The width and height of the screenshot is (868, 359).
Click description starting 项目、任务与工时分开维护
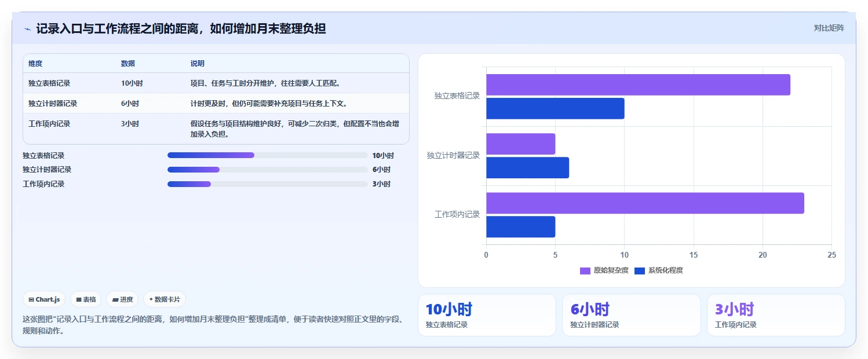pyautogui.click(x=265, y=83)
